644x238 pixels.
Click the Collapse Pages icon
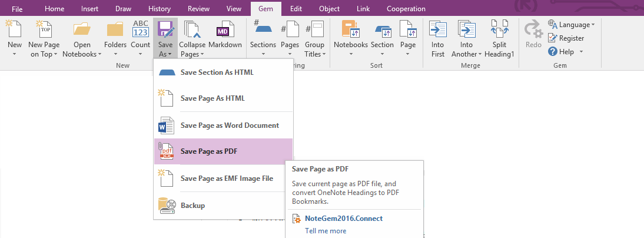point(192,29)
